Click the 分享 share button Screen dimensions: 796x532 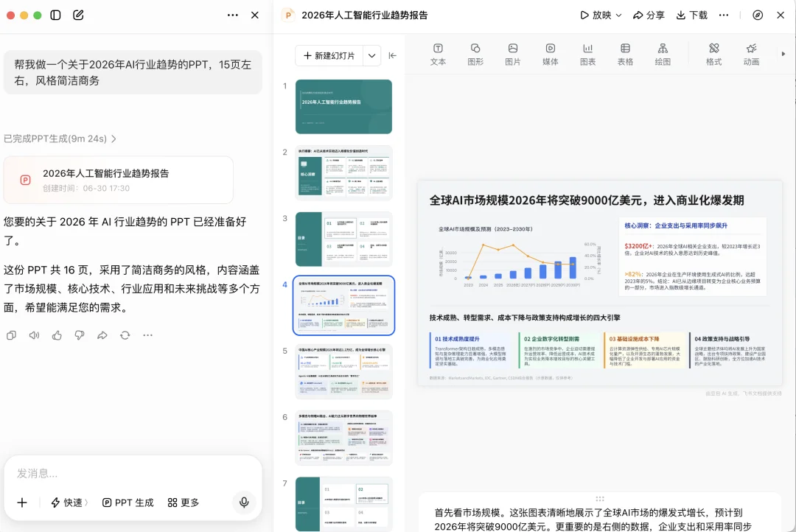pyautogui.click(x=649, y=15)
